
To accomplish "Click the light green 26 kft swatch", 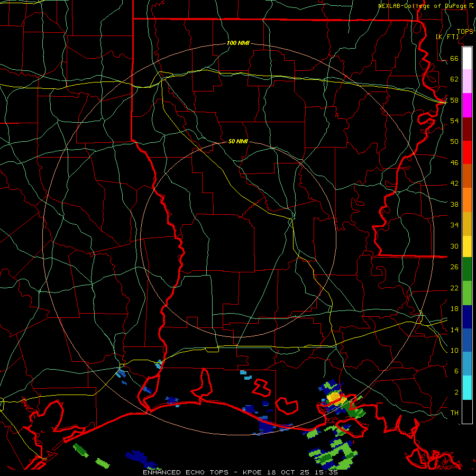I will pyautogui.click(x=467, y=293).
